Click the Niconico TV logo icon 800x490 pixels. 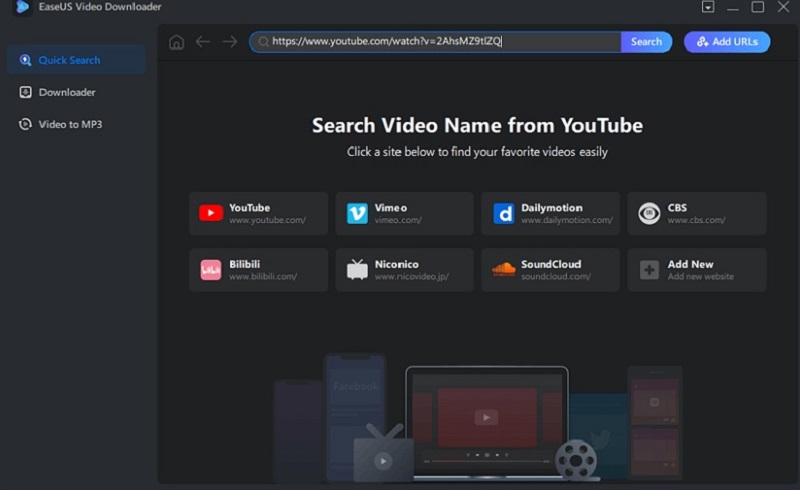(x=357, y=269)
